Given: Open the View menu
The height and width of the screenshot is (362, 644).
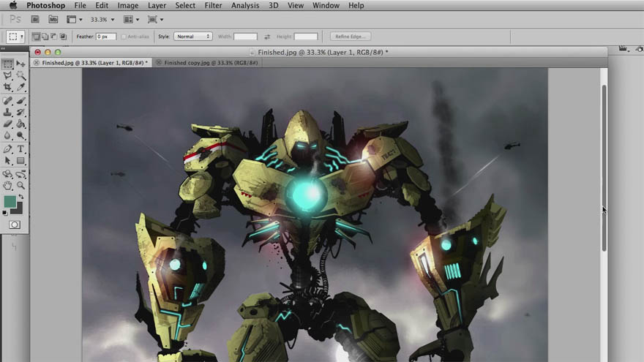Looking at the screenshot, I should 296,5.
